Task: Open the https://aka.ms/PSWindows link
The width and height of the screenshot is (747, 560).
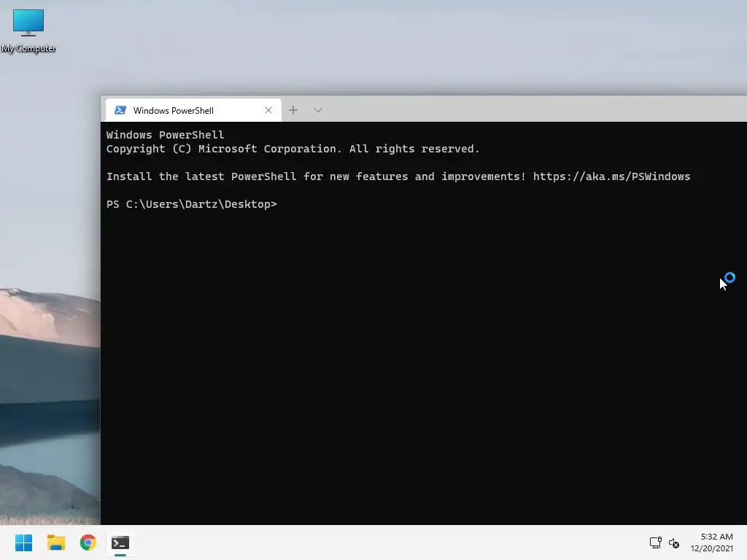Action: pos(611,176)
